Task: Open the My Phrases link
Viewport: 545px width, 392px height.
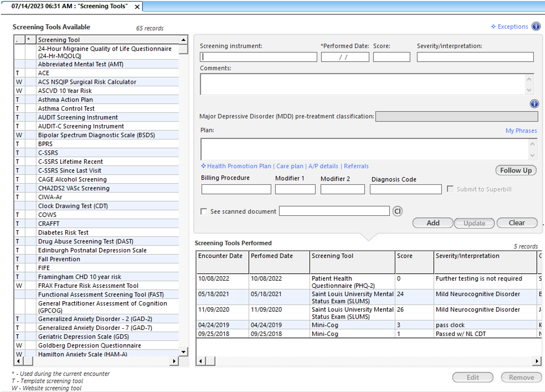Action: coord(521,131)
